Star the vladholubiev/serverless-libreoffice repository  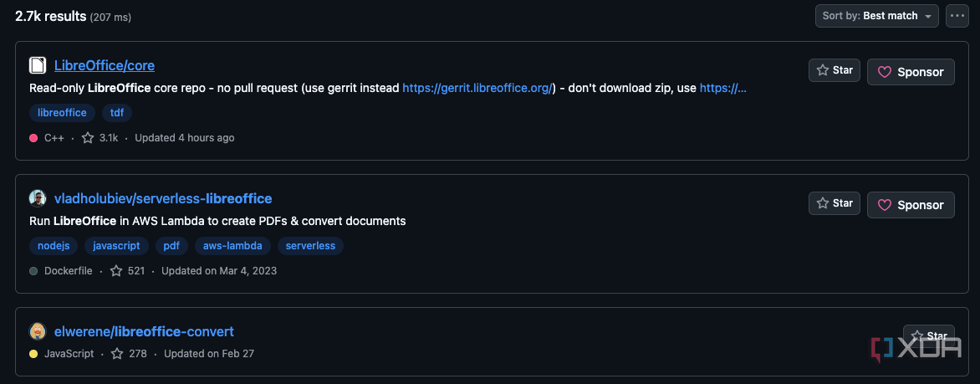point(835,203)
